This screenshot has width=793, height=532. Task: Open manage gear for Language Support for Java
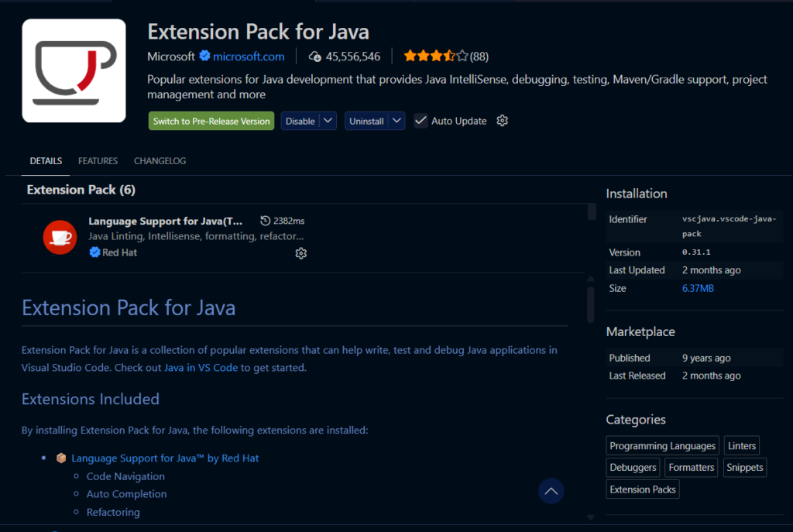pos(301,253)
